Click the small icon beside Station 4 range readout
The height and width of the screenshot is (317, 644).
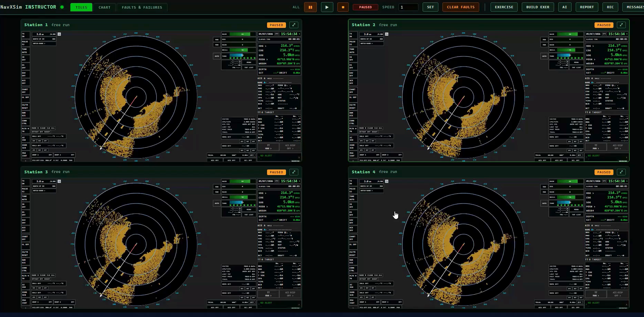387,181
